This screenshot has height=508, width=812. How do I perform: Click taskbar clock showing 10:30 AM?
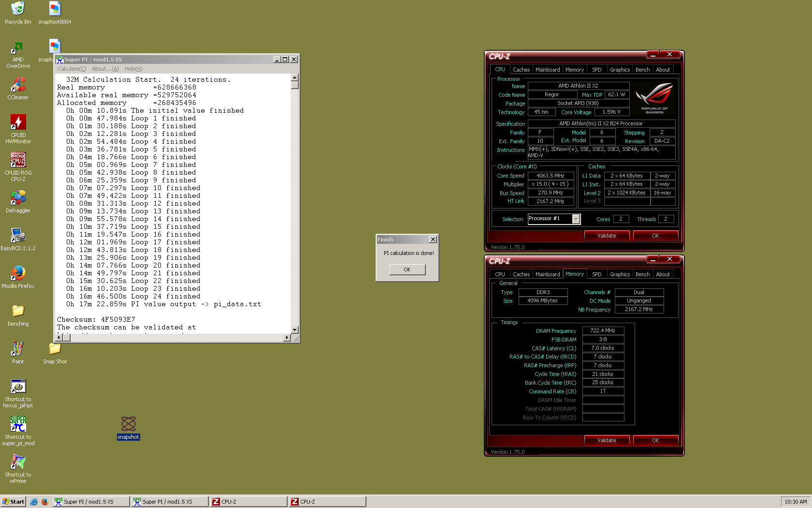point(796,502)
